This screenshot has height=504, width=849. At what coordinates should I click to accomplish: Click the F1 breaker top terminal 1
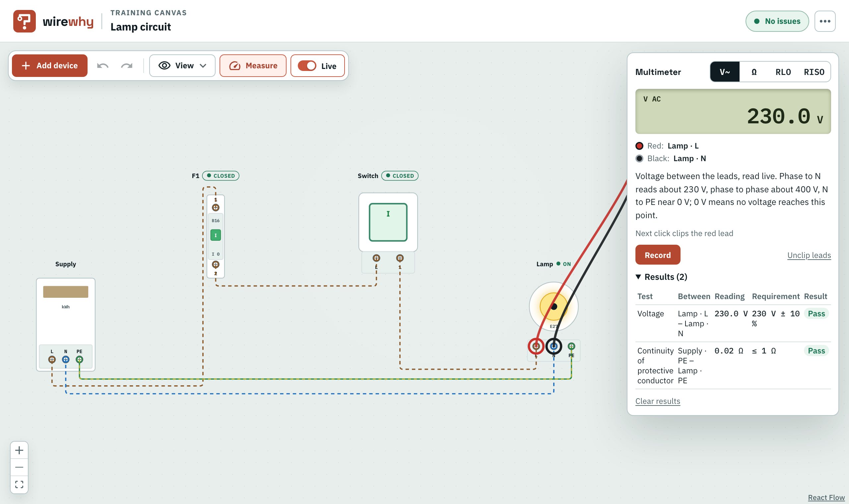[216, 208]
